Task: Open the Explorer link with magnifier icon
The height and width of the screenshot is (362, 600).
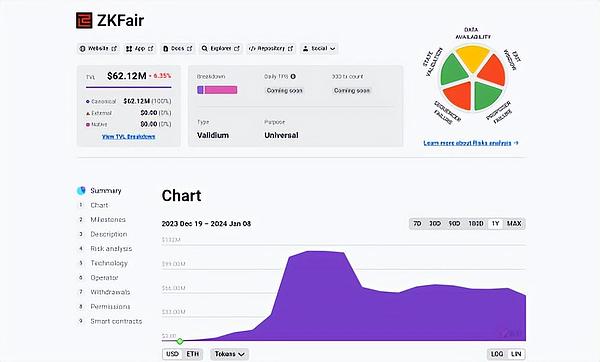Action: [220, 49]
